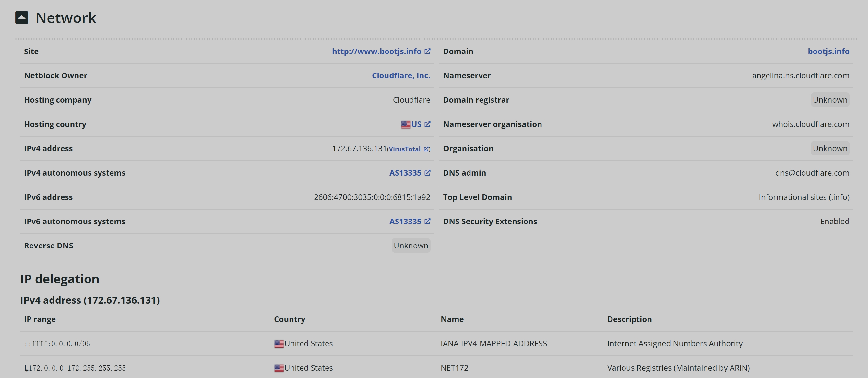Click the Cloudflare hosting company value
The width and height of the screenshot is (868, 378).
coord(411,100)
